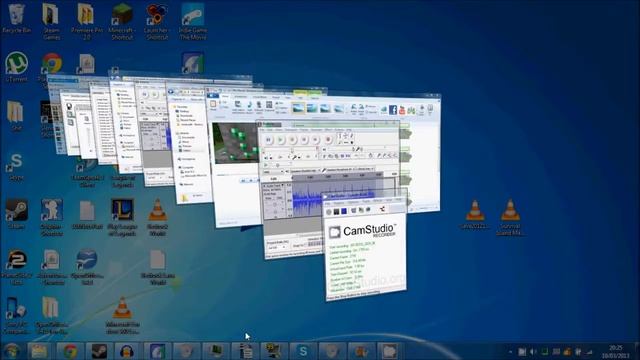This screenshot has height=360, width=640.
Task: Open the Options menu in CamStudio
Action: 353,202
